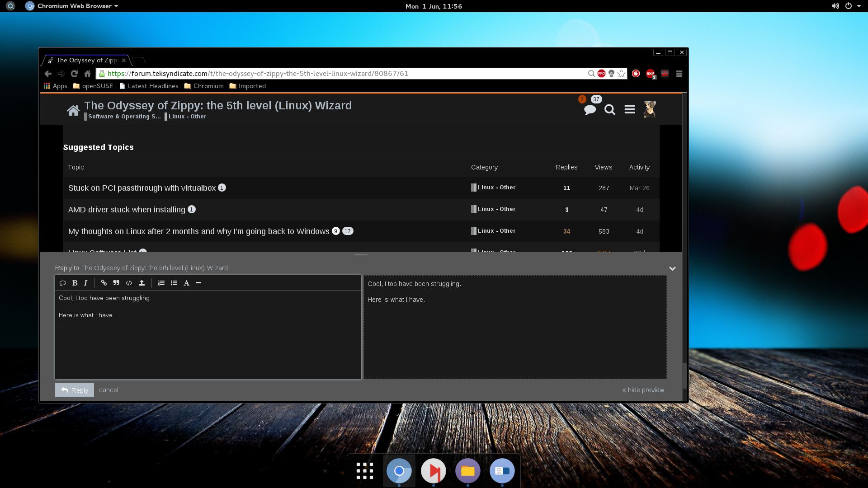This screenshot has height=488, width=868.
Task: Bookmark page with the star icon
Action: click(x=622, y=74)
